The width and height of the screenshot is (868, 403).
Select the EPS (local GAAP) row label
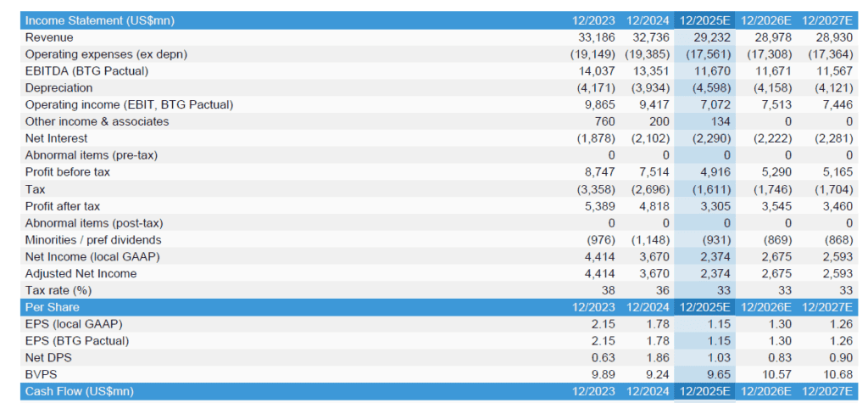tap(74, 324)
